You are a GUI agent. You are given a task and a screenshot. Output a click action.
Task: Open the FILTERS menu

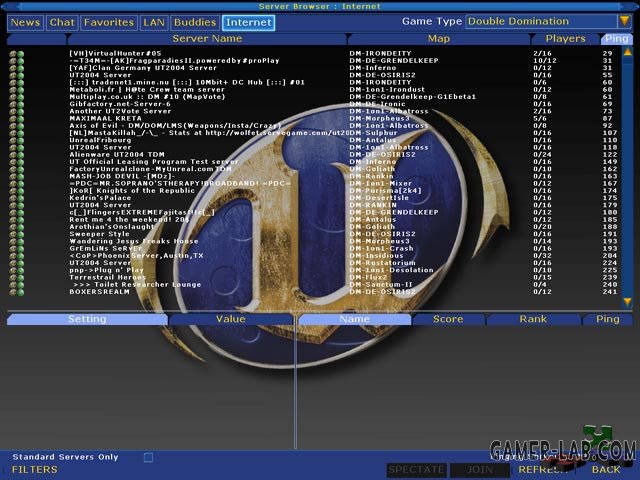(35, 470)
